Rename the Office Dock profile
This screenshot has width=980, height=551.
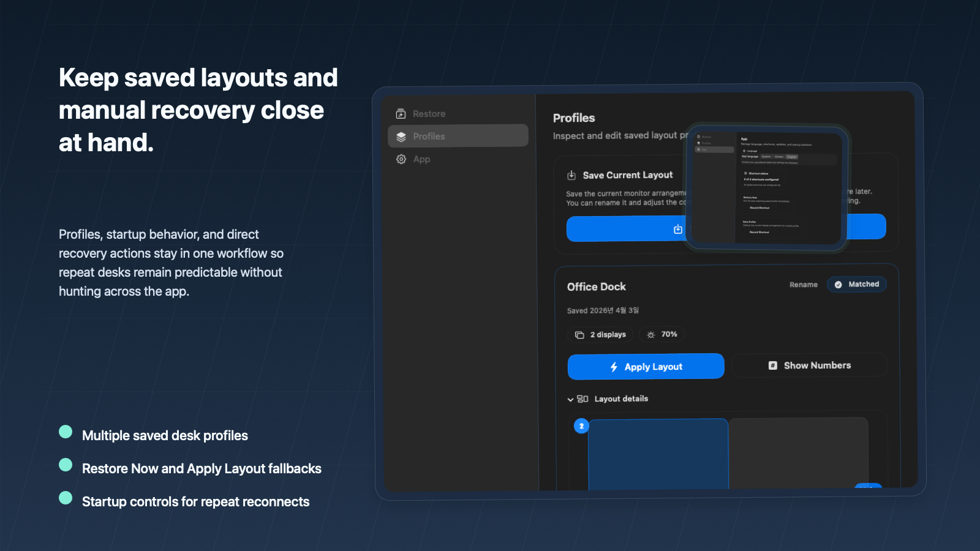pyautogui.click(x=803, y=285)
